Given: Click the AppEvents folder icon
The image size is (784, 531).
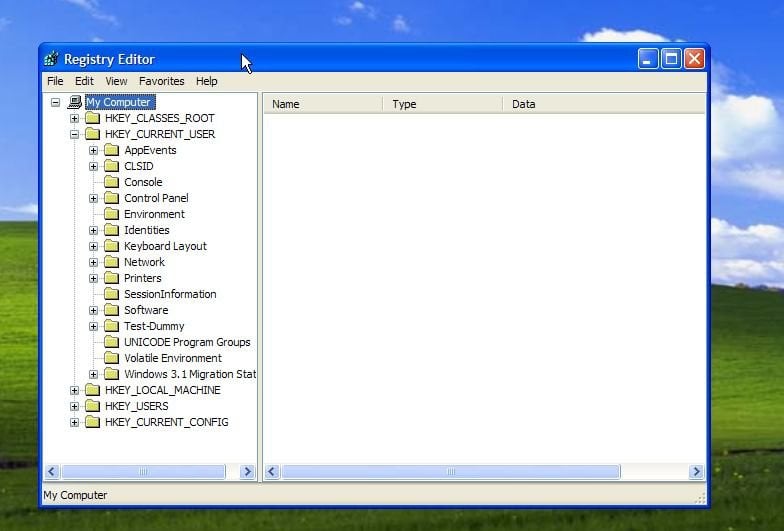Looking at the screenshot, I should pos(112,150).
